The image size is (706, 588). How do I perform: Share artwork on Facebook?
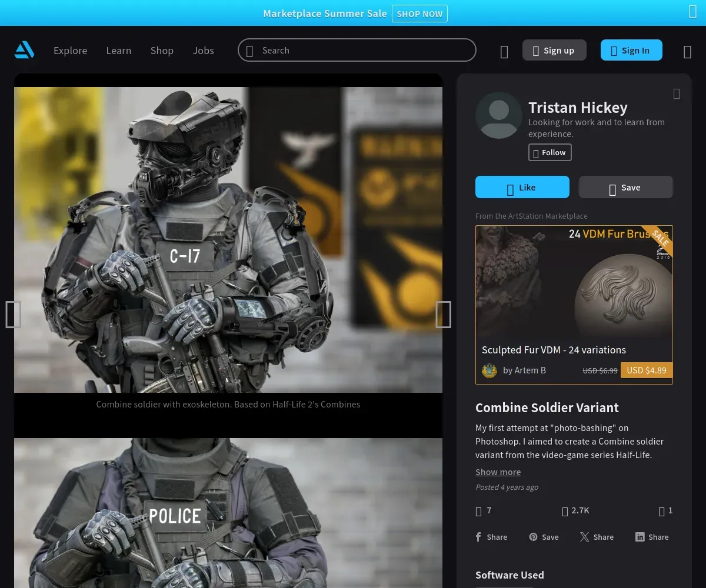pyautogui.click(x=491, y=537)
